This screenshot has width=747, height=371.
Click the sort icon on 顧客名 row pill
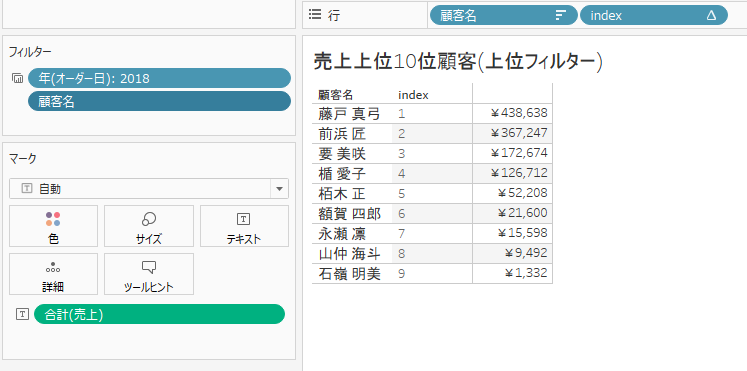560,15
